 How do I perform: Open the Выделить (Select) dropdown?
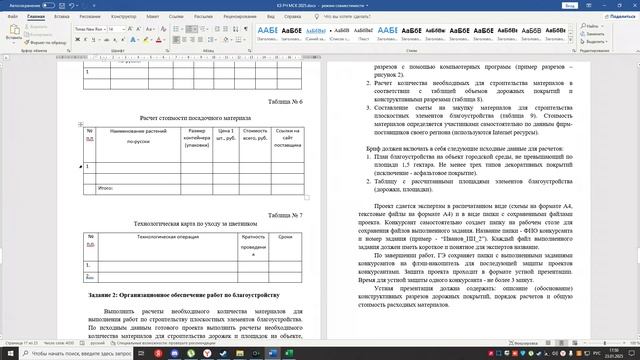pos(594,42)
